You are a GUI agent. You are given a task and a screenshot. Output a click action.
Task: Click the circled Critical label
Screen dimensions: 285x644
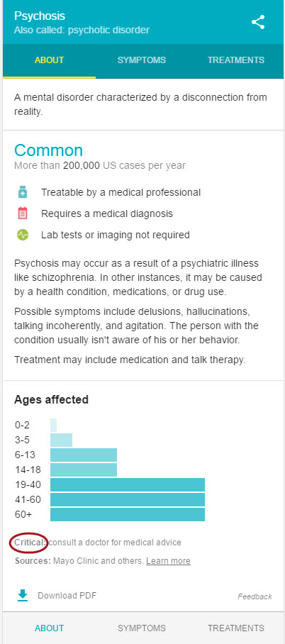pyautogui.click(x=30, y=543)
